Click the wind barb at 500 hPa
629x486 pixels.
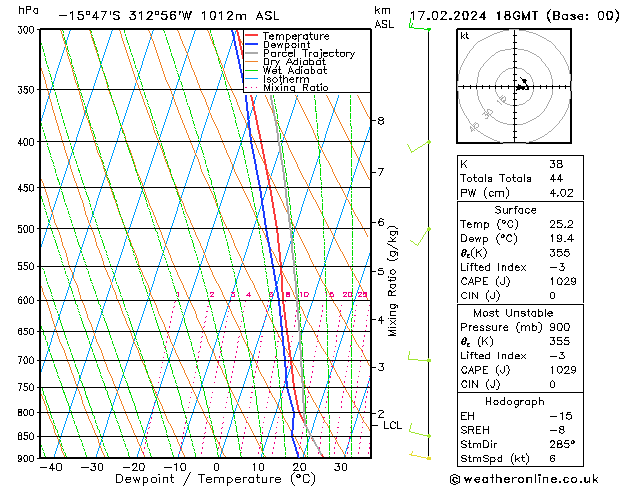click(x=420, y=237)
